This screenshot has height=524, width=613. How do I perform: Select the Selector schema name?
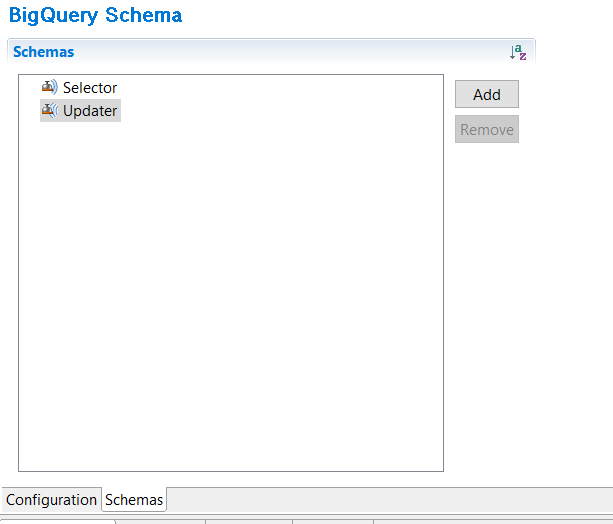coord(90,88)
